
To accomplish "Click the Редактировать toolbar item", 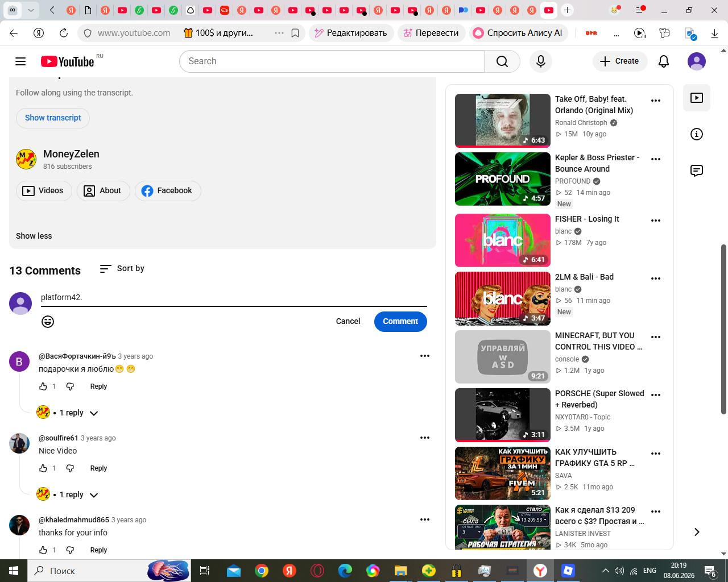I will [351, 33].
